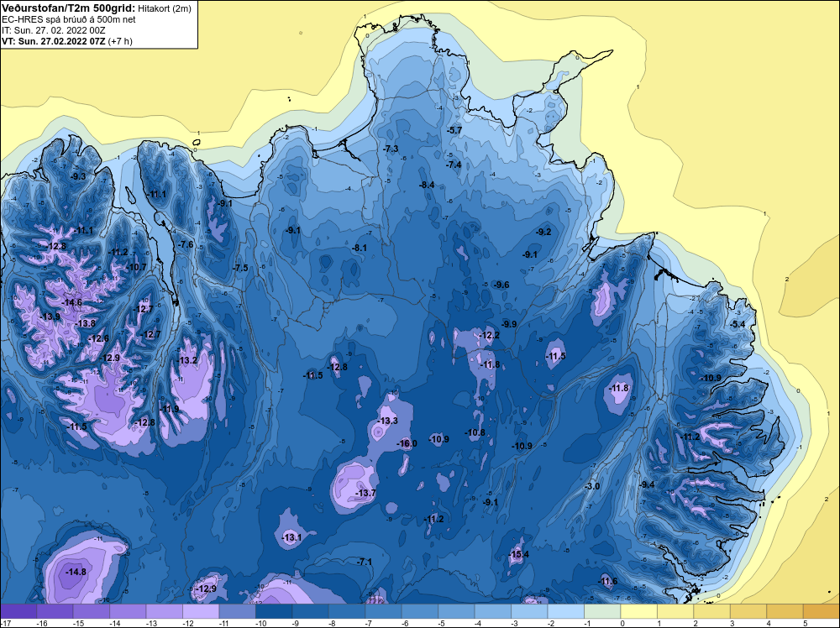The height and width of the screenshot is (628, 840).
Task: Click the legend swatch between 0 and 1
Action: [x=638, y=611]
